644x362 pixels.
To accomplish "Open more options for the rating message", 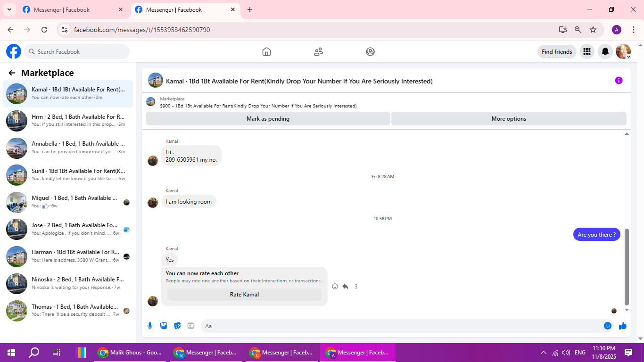I will [356, 286].
